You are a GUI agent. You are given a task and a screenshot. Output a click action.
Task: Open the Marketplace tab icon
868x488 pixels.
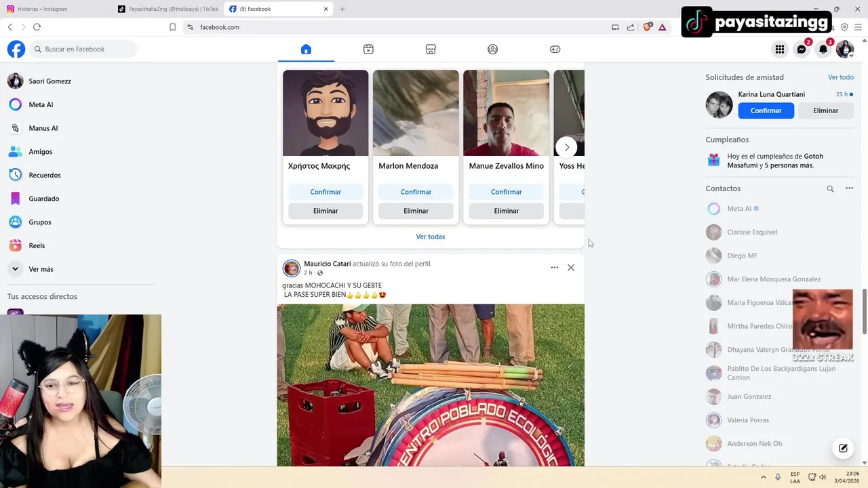click(x=431, y=49)
